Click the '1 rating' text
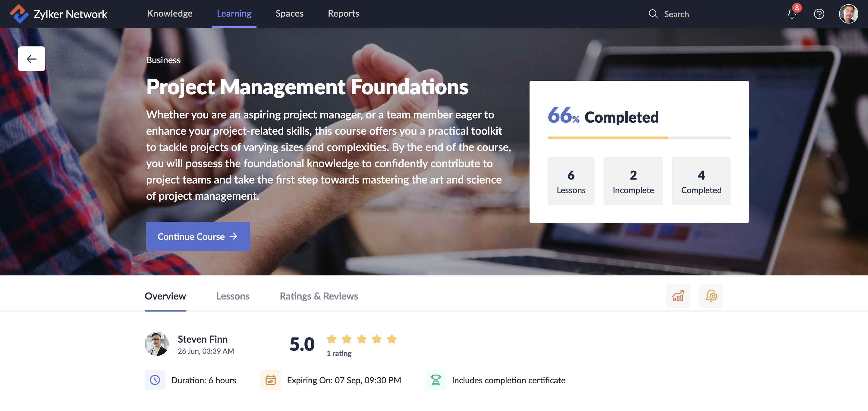868x411 pixels. tap(339, 353)
